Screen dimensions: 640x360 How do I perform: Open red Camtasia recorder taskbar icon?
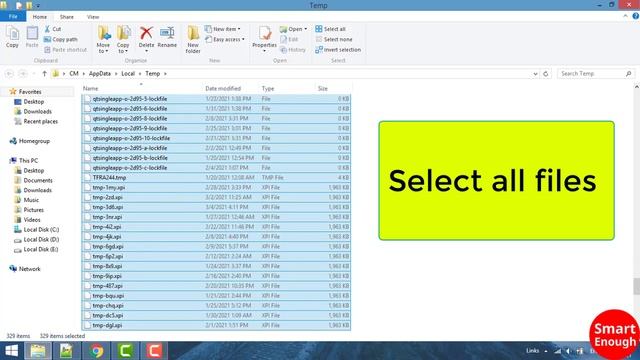[154, 351]
